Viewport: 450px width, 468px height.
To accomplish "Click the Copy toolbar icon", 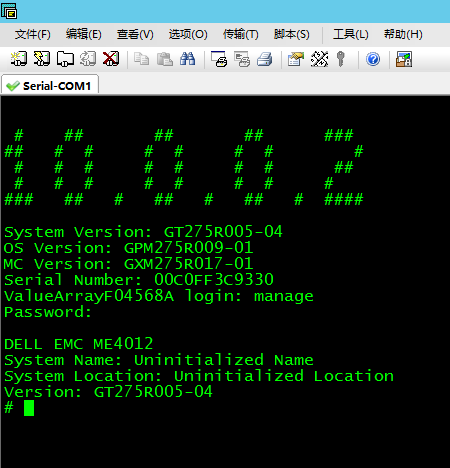I will (141, 59).
